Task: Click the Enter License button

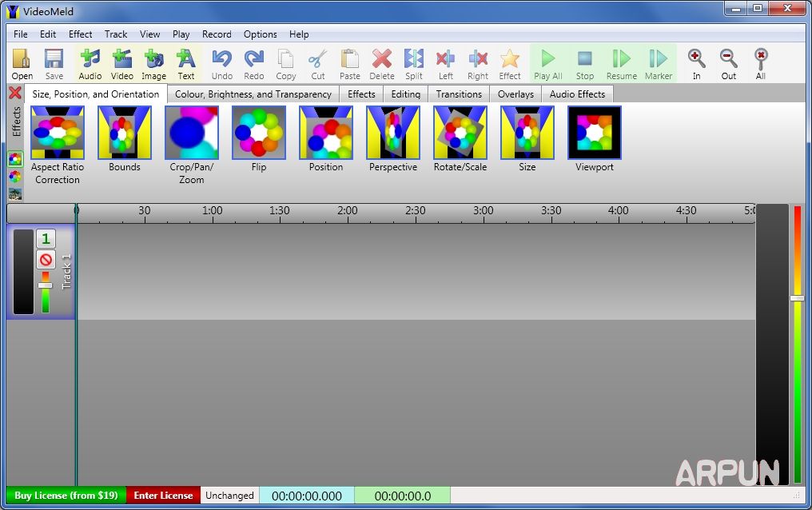Action: click(163, 496)
